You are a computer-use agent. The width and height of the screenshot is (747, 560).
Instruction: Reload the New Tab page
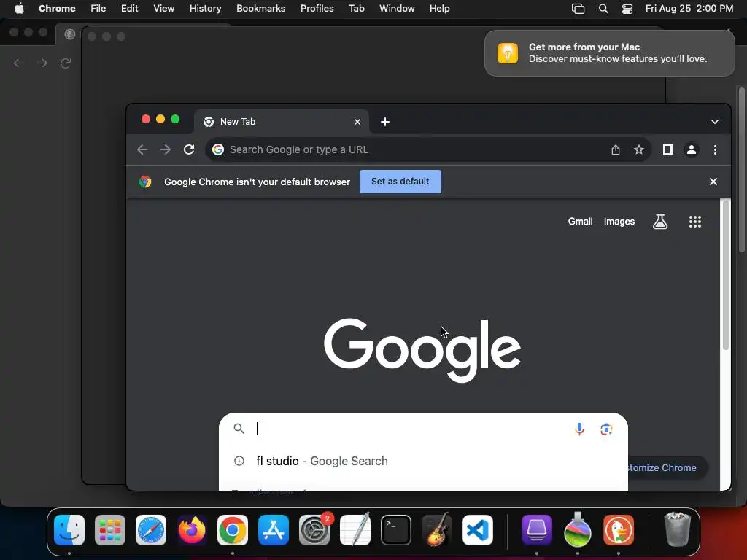pos(189,149)
